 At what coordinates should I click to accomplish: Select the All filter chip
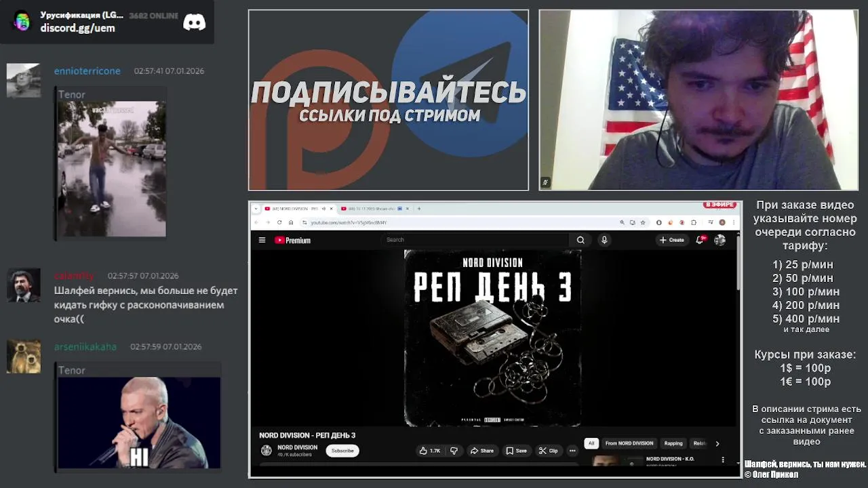tap(591, 443)
